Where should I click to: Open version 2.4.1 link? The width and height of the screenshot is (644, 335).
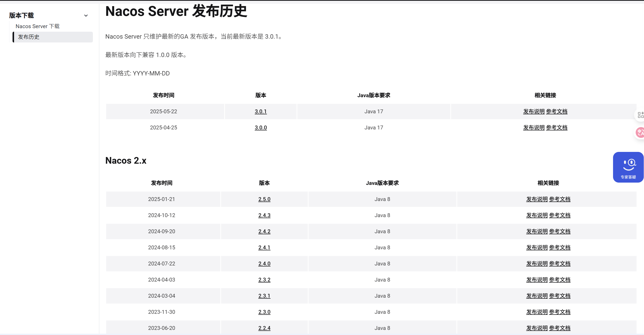[264, 248]
